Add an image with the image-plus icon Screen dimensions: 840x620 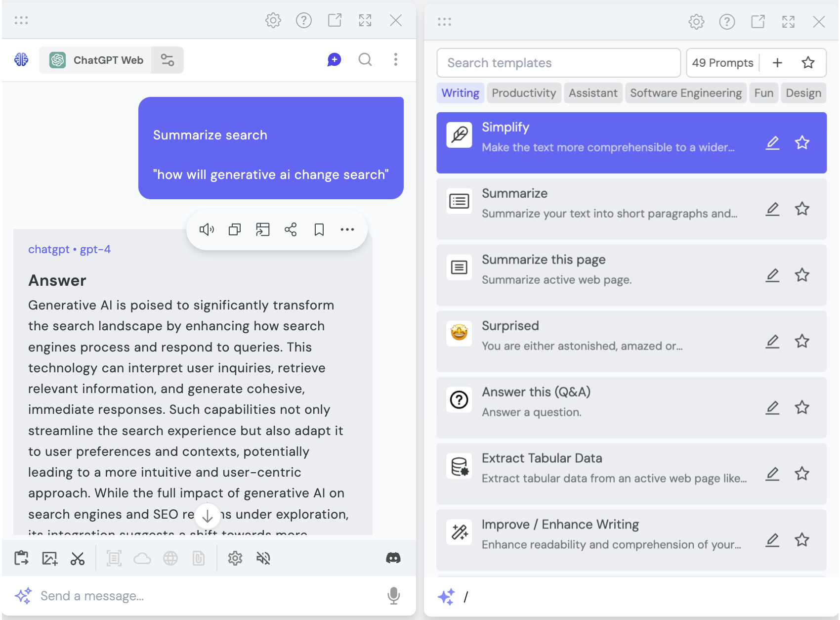[x=49, y=558]
